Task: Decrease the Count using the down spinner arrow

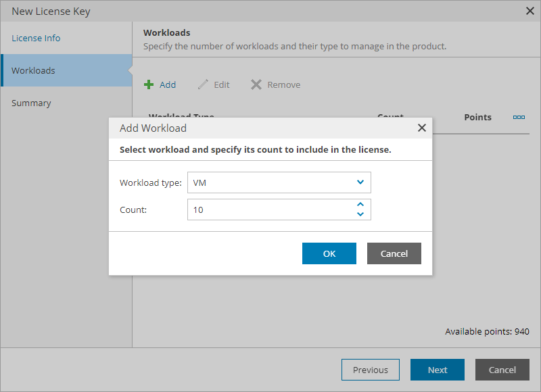Action: coord(360,214)
